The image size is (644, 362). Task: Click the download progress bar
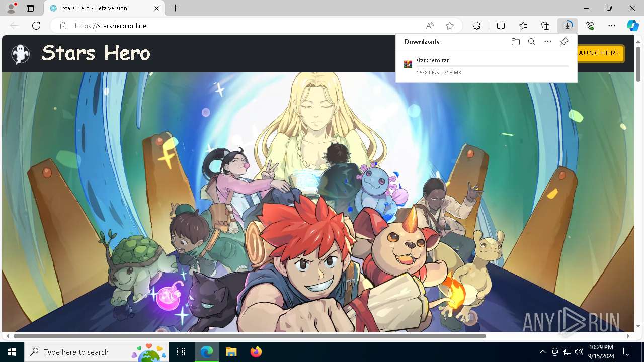(493, 66)
